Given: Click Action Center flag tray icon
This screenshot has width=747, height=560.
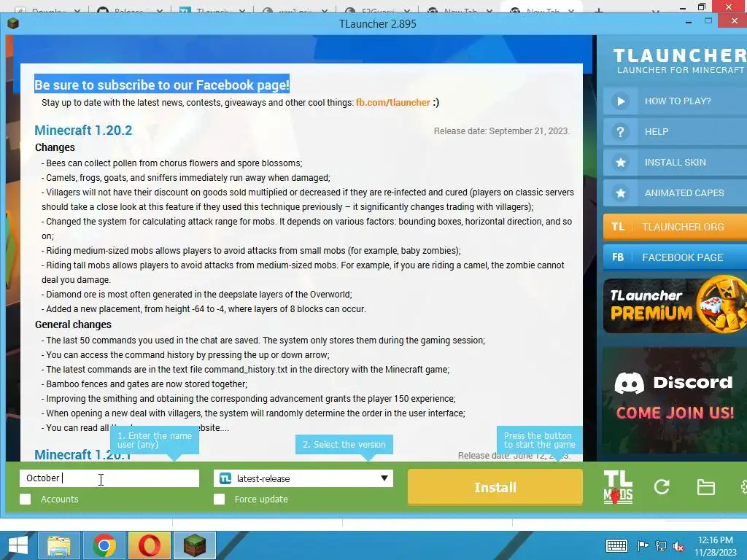Looking at the screenshot, I should pyautogui.click(x=643, y=546).
